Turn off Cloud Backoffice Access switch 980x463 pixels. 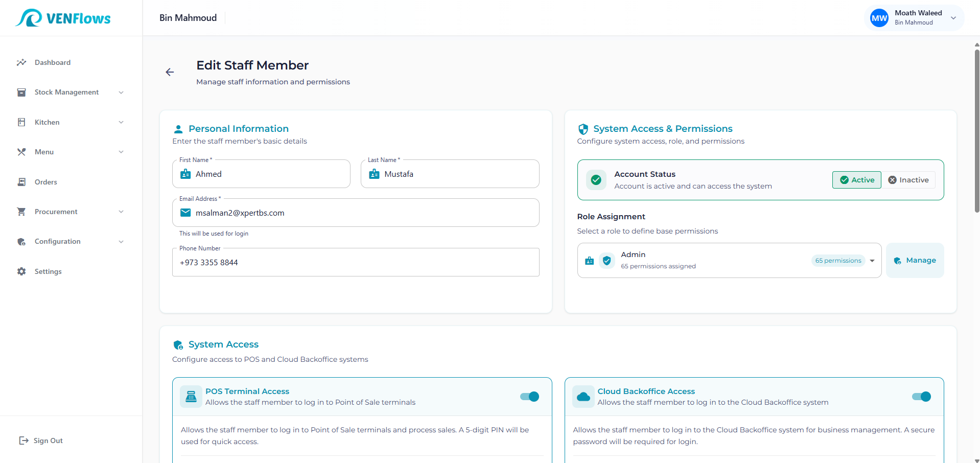(921, 397)
